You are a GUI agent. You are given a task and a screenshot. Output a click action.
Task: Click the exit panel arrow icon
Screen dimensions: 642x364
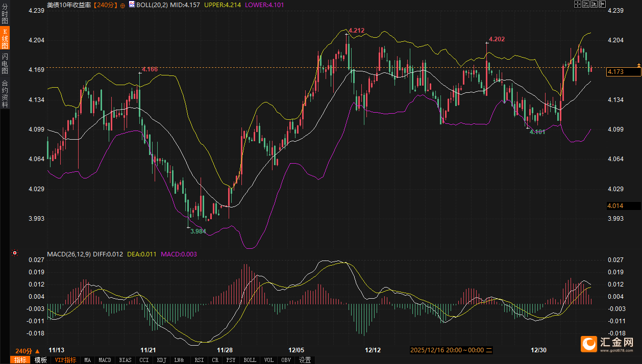[x=602, y=5]
